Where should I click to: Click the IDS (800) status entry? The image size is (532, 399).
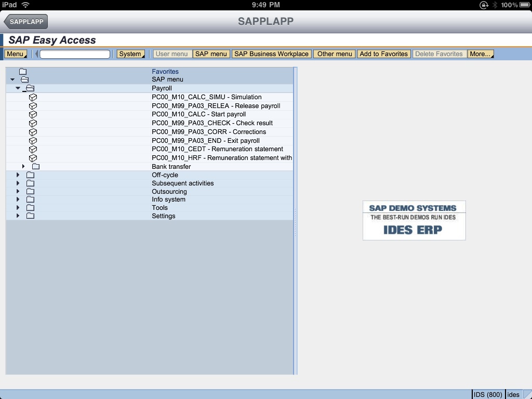coord(488,395)
